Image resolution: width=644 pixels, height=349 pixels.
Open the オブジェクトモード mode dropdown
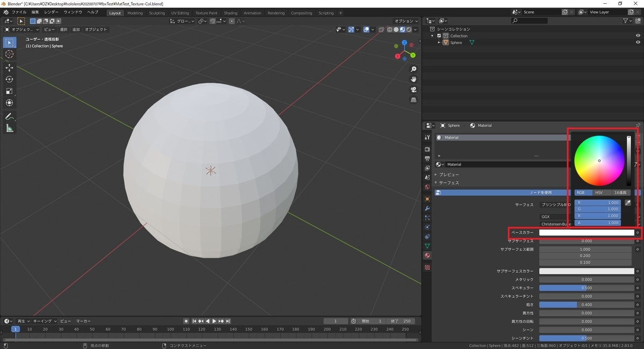pyautogui.click(x=22, y=30)
